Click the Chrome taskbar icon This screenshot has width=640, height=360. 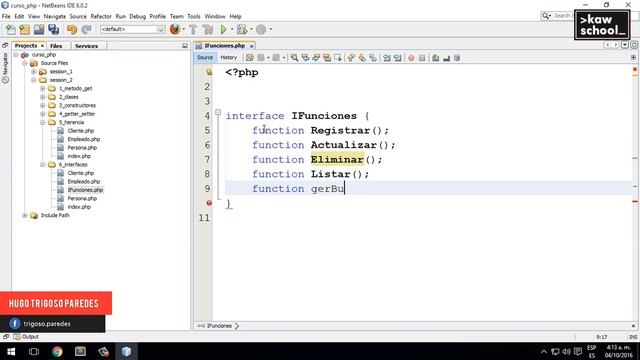(x=57, y=351)
